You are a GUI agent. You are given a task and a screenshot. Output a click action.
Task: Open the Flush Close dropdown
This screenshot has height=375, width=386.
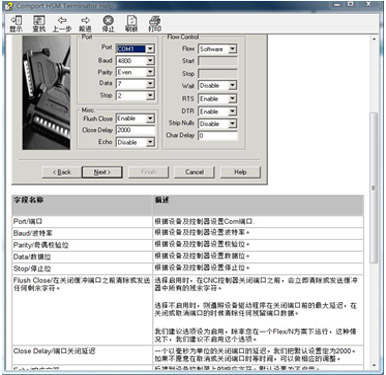[x=150, y=118]
